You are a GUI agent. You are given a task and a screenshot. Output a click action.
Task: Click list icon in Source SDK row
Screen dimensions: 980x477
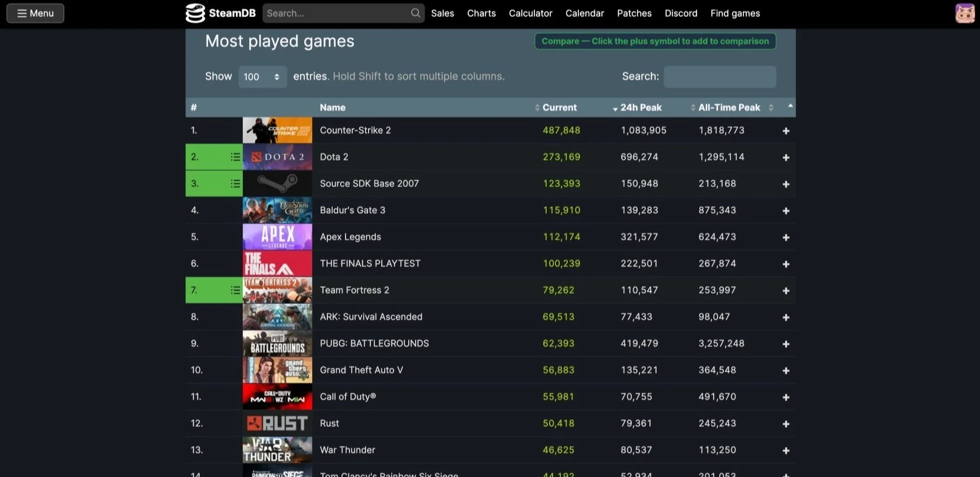click(235, 183)
